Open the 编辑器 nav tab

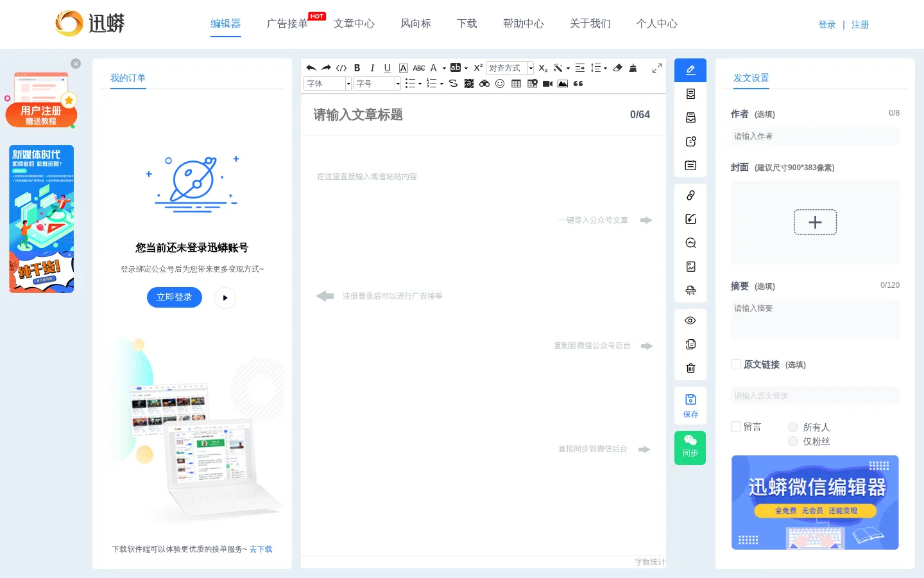point(226,24)
